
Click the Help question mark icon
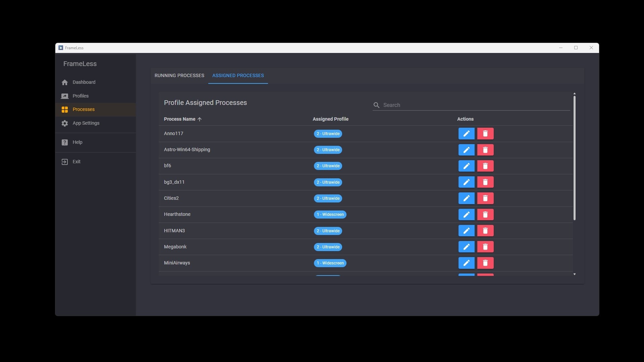[x=64, y=142]
